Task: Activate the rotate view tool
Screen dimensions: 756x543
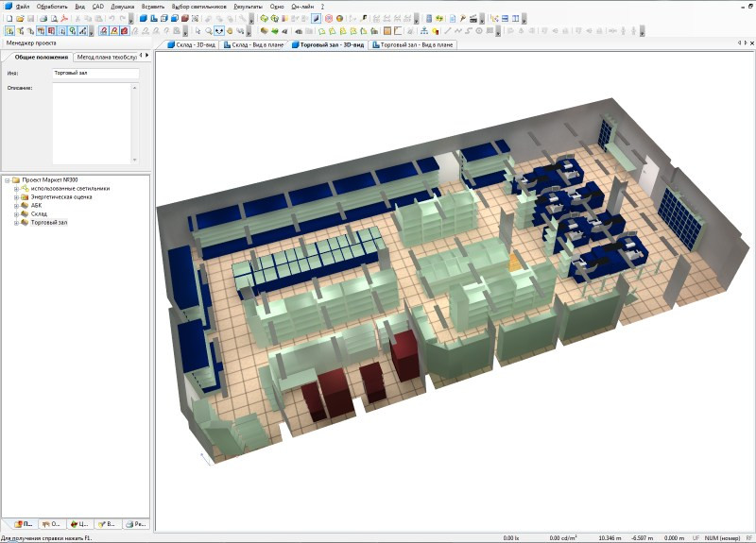Action: point(219,30)
